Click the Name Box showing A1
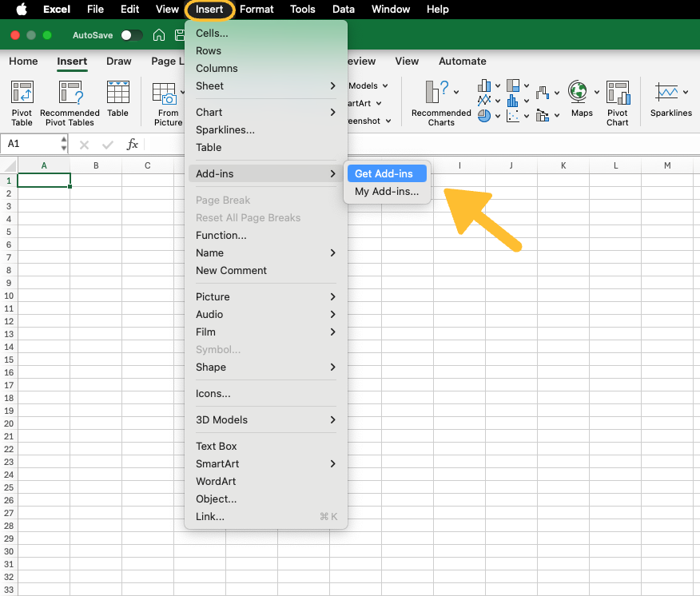 (30, 144)
